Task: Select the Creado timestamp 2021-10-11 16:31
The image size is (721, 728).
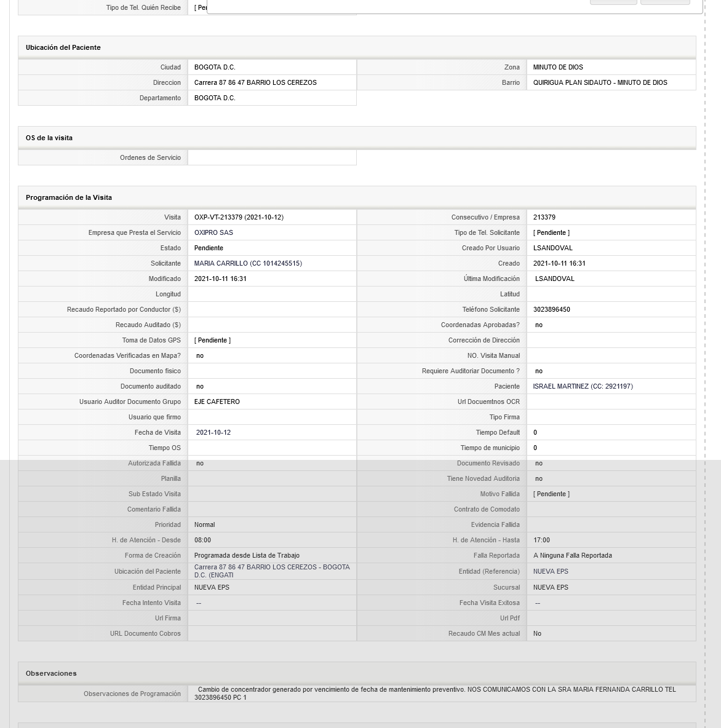Action: coord(559,263)
